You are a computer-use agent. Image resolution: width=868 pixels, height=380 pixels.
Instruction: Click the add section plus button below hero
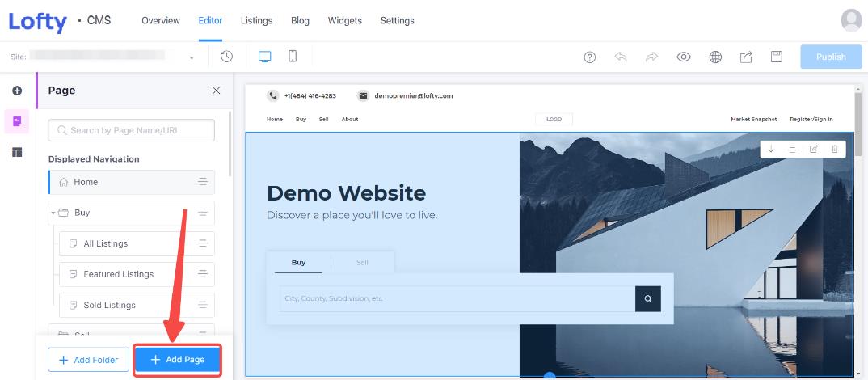click(549, 377)
